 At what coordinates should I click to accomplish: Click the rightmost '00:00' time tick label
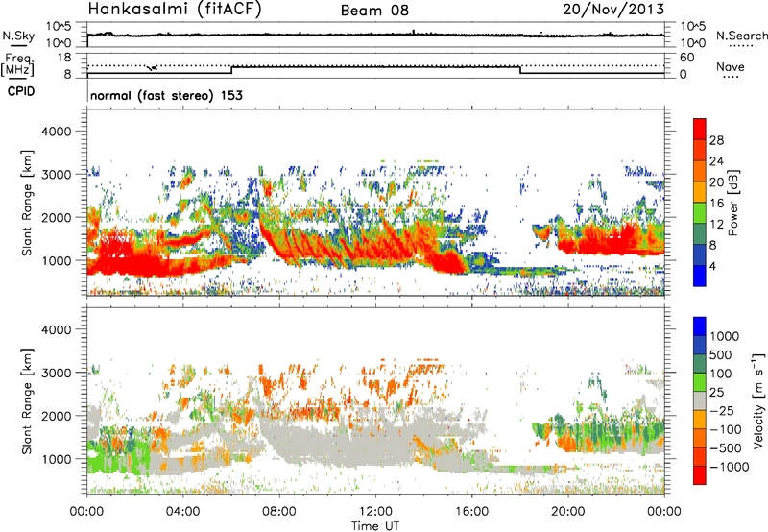point(664,512)
